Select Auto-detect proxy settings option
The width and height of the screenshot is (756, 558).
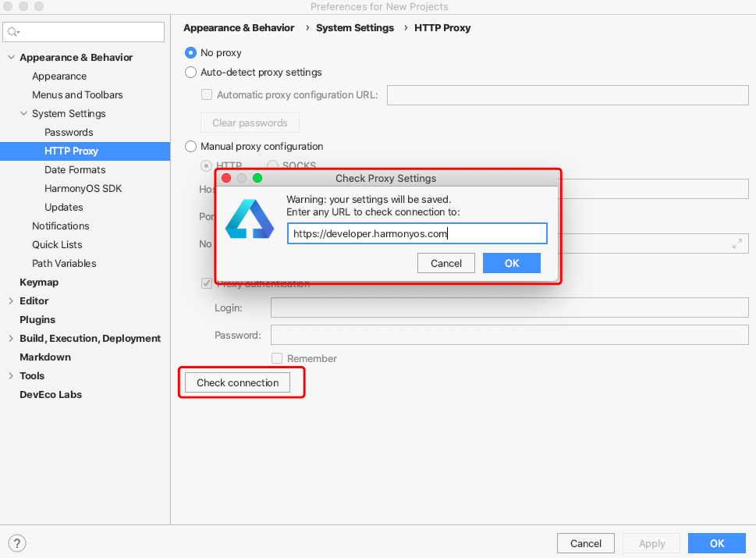191,73
